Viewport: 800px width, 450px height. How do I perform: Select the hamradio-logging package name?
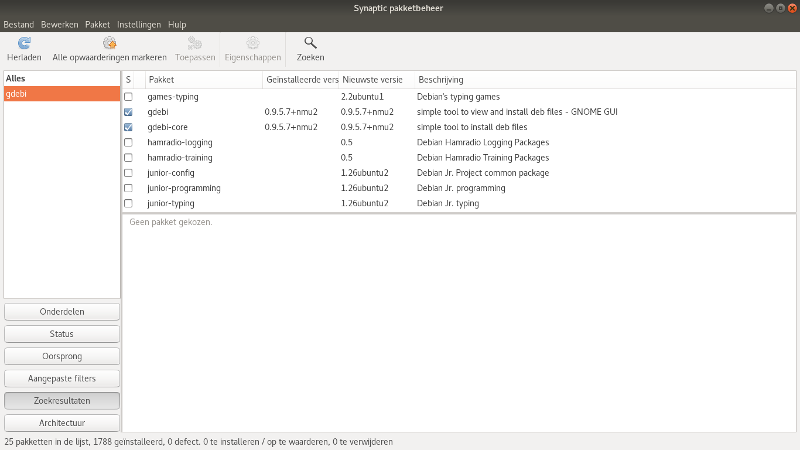coord(180,142)
